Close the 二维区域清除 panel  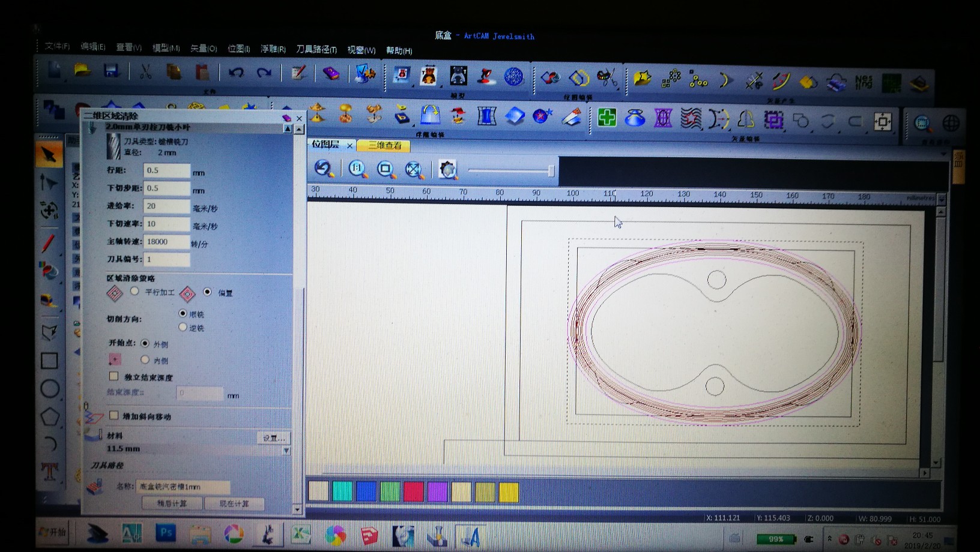click(299, 118)
